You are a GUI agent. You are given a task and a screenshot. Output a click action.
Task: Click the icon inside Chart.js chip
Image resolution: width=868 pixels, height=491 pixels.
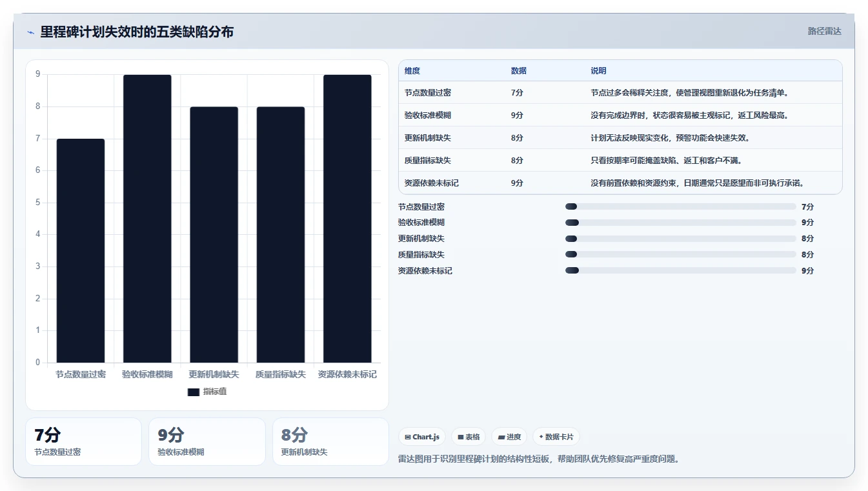pyautogui.click(x=408, y=437)
